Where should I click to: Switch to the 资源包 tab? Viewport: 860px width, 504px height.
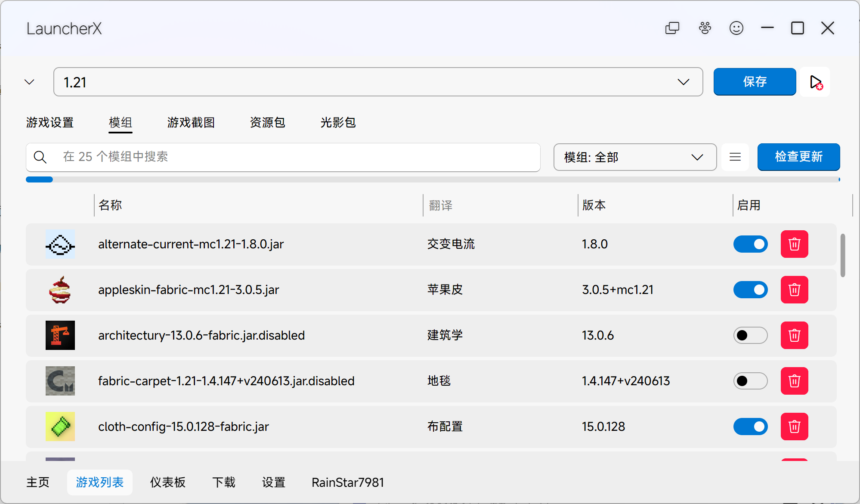(x=267, y=123)
